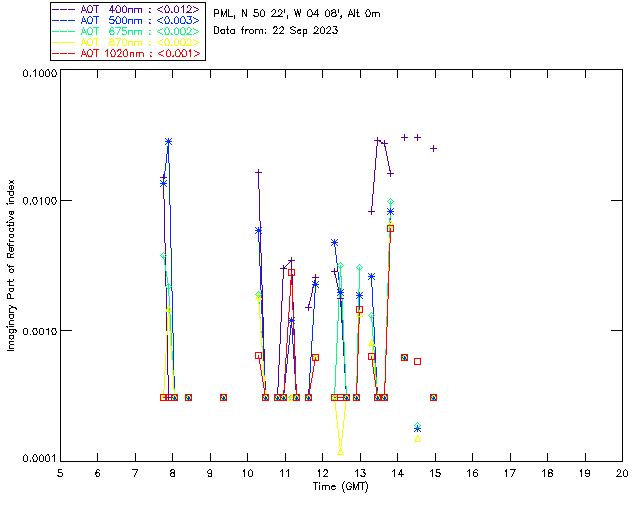Image resolution: width=640 pixels, height=512 pixels.
Task: Click the 0.1000 y-axis tick label
Action: tap(39, 73)
